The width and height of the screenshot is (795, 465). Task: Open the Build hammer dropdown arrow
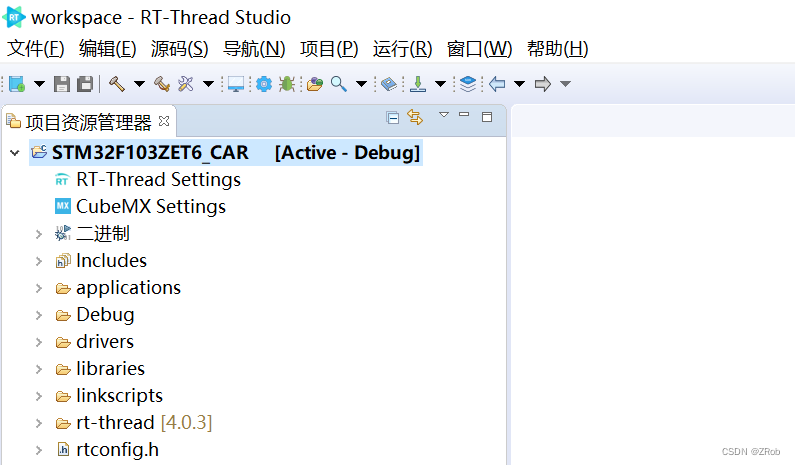[139, 84]
